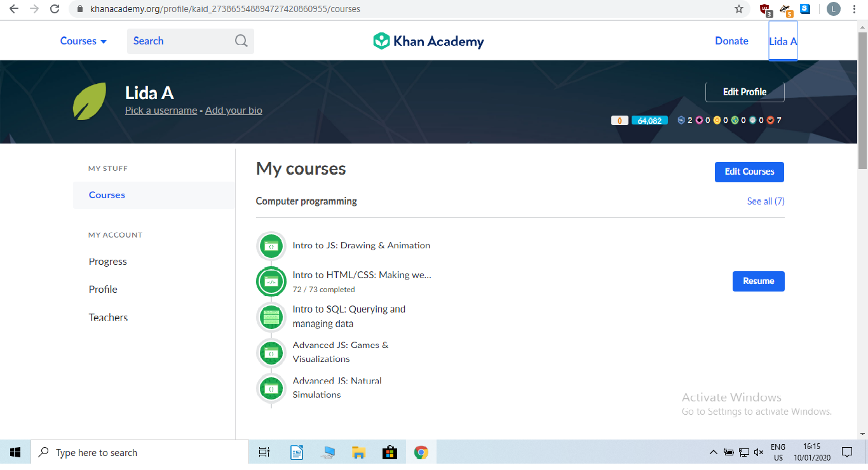Click the taskbar search box
This screenshot has height=470, width=868.
(x=140, y=453)
